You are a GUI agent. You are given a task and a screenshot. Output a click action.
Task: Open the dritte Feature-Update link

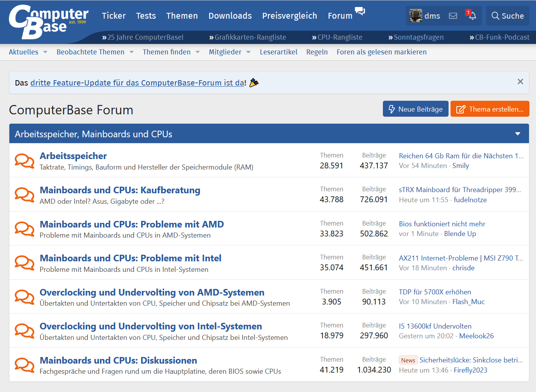pos(138,83)
